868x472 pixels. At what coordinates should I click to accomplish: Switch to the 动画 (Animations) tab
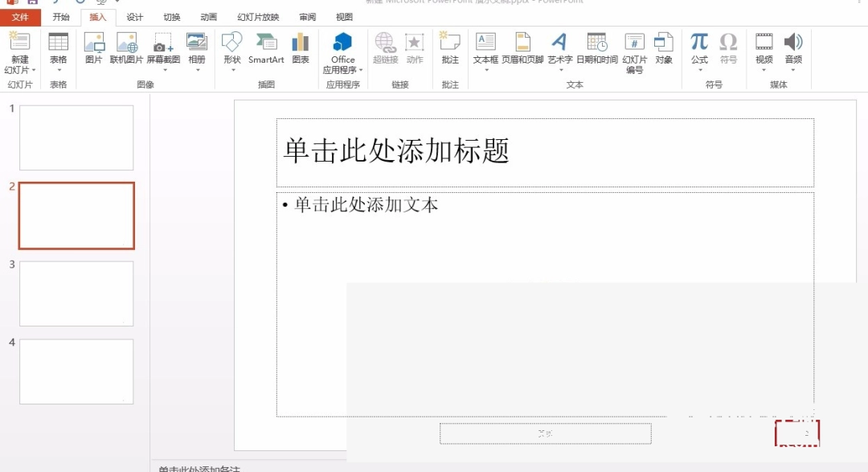209,17
